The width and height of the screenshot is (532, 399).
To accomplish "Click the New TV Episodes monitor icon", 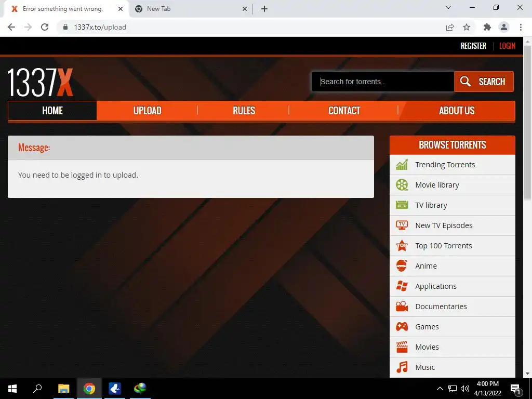I will point(402,225).
